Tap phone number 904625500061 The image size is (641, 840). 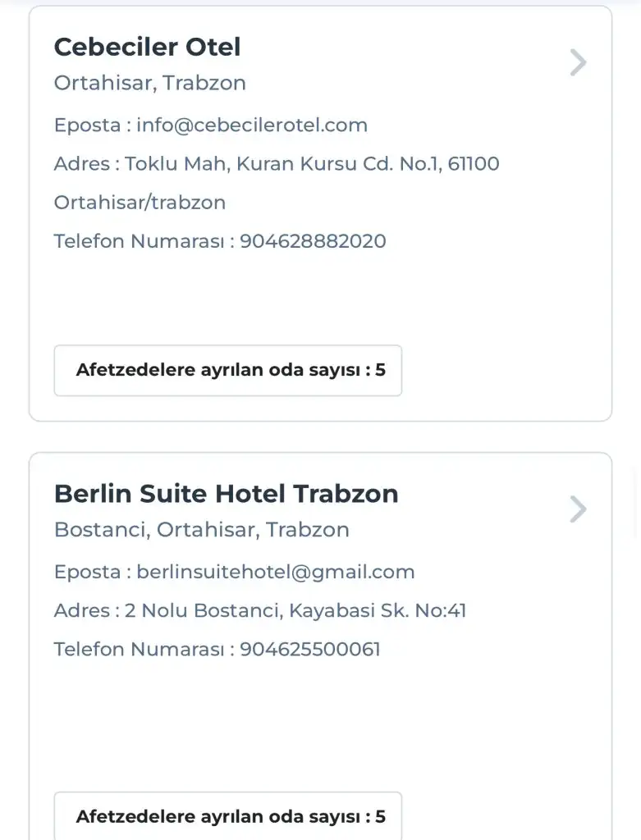[309, 650]
